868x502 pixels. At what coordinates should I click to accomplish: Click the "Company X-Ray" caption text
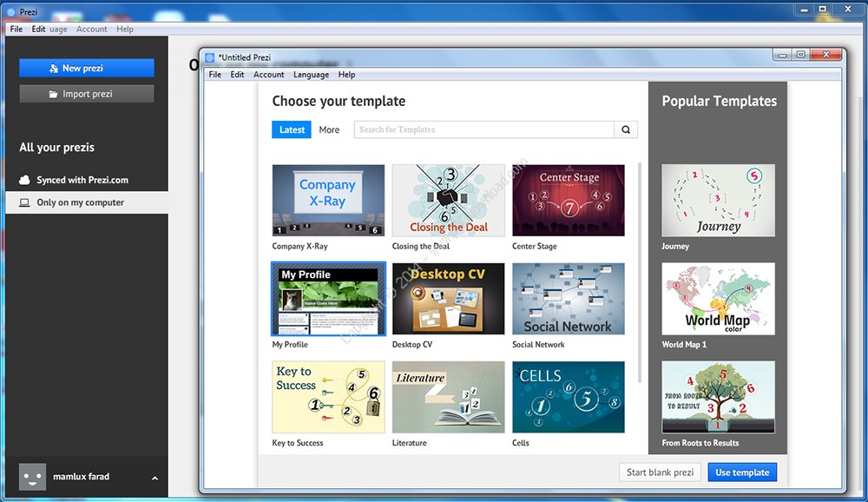(x=299, y=246)
